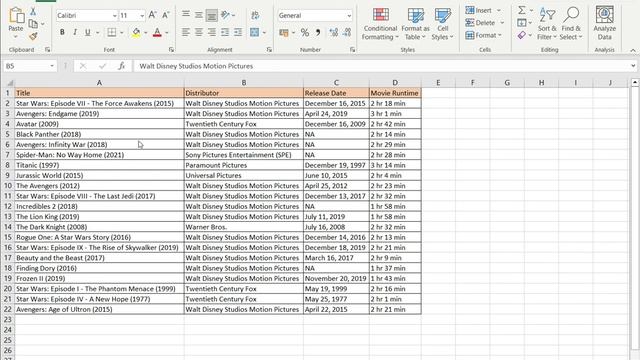The height and width of the screenshot is (360, 640).
Task: Copy the selection using the Copy icon
Action: click(x=33, y=24)
